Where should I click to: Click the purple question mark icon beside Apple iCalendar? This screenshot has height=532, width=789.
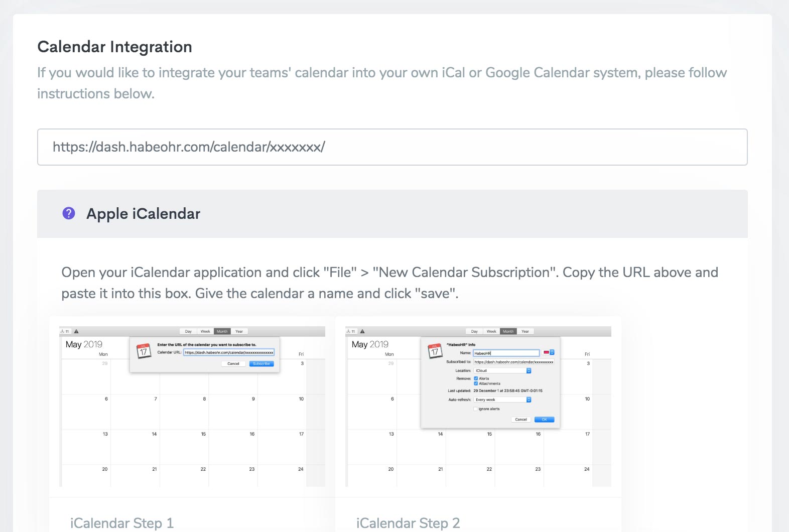pos(69,213)
